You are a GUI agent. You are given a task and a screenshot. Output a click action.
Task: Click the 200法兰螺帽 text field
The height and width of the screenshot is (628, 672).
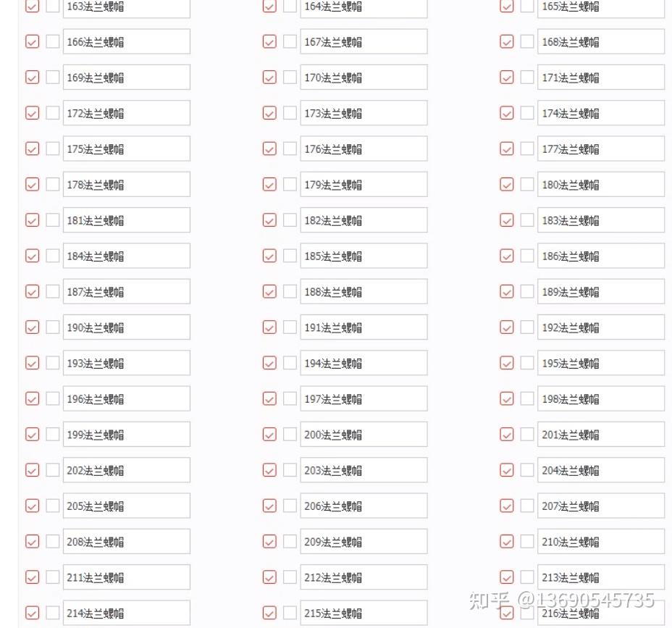[364, 435]
